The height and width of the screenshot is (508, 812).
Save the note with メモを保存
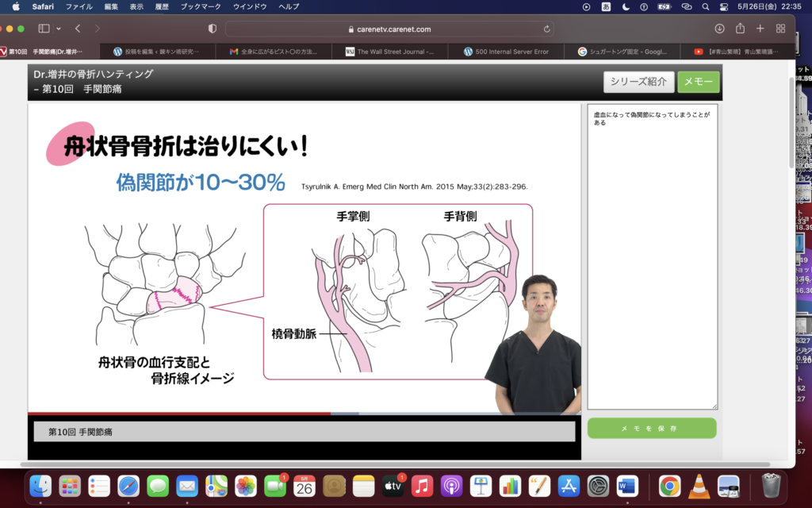tap(651, 429)
